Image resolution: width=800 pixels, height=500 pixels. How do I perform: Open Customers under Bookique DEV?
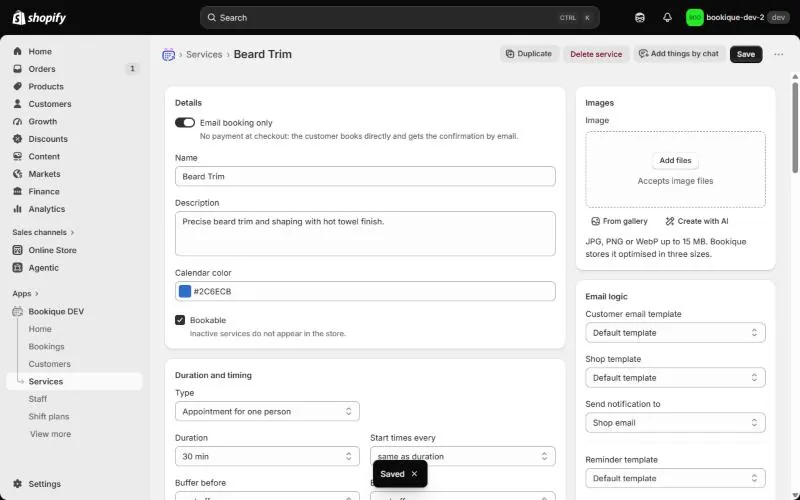[x=49, y=364]
